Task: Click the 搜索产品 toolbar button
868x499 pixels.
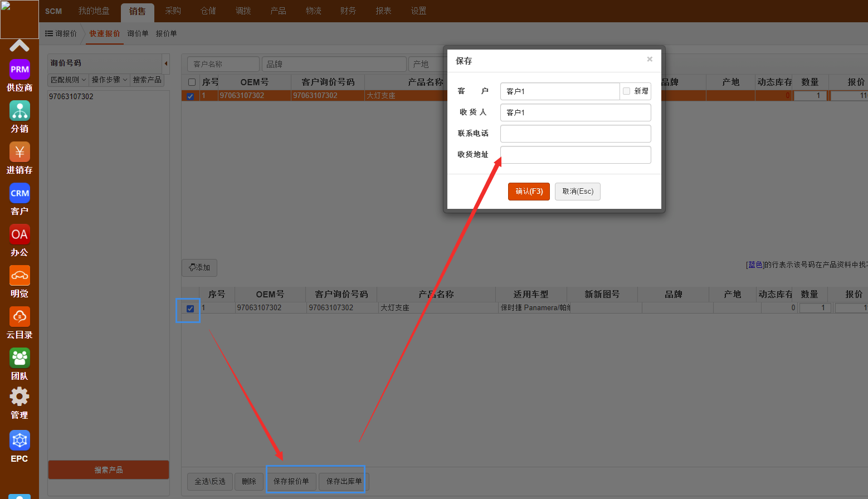Action: coord(147,80)
